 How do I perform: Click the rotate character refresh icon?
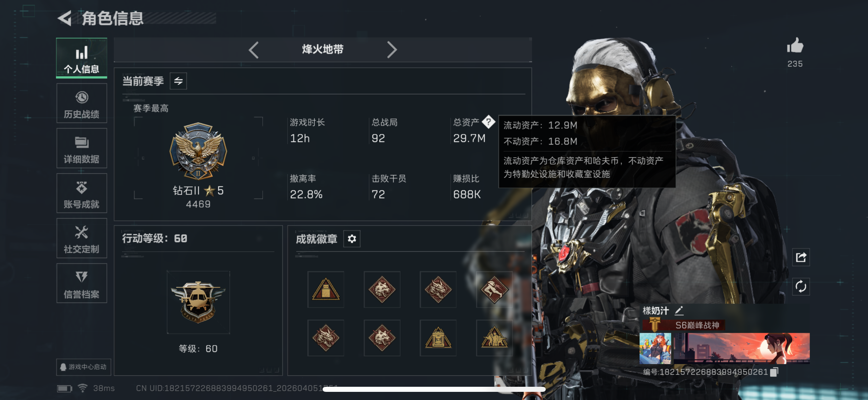point(801,286)
